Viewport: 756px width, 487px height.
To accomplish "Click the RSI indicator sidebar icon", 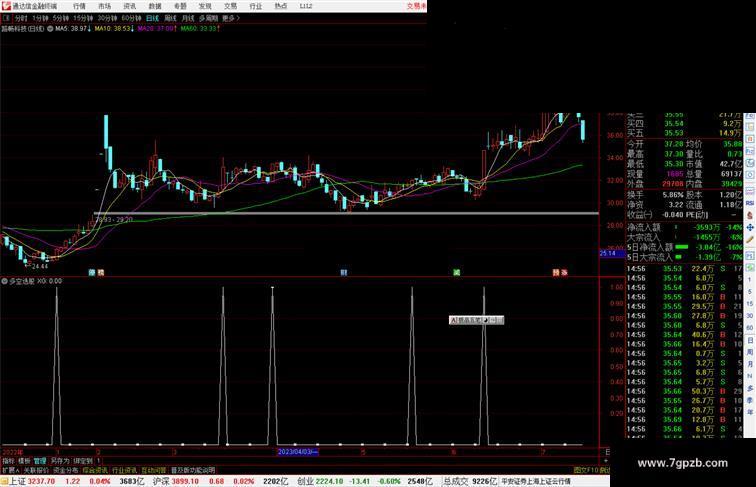I will [x=750, y=203].
